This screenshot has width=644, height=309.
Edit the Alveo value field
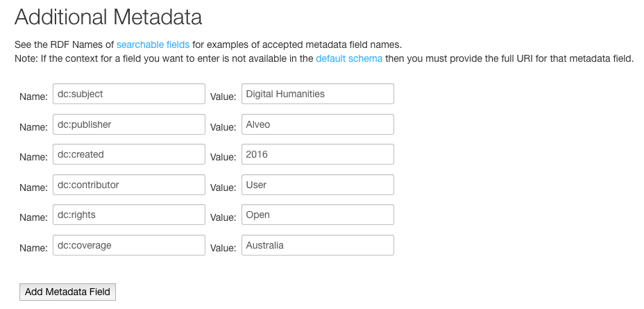317,124
